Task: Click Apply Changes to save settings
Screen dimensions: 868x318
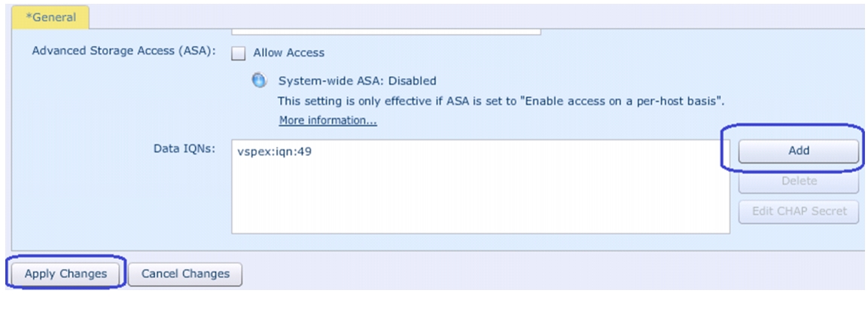Action: (x=65, y=274)
